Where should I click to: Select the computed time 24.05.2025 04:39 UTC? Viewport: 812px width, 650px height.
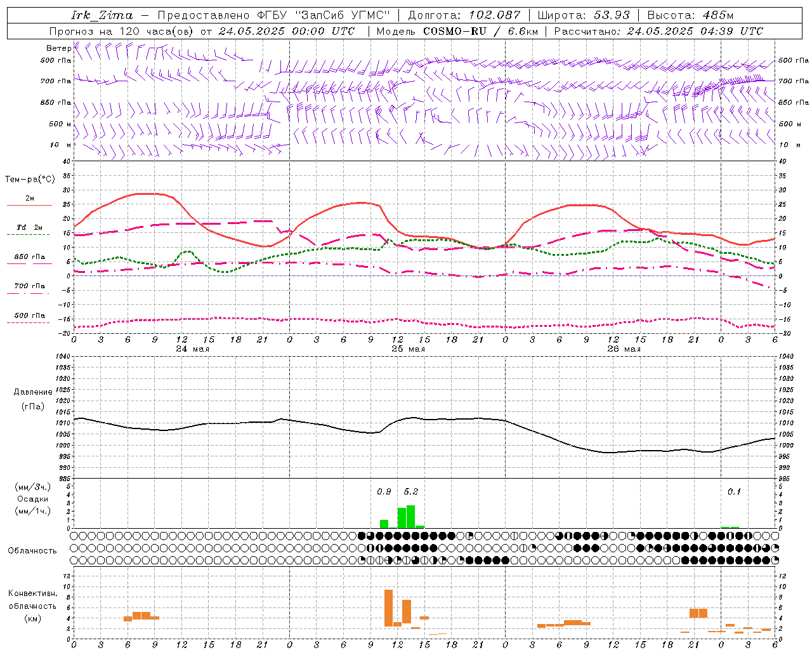[x=695, y=31]
